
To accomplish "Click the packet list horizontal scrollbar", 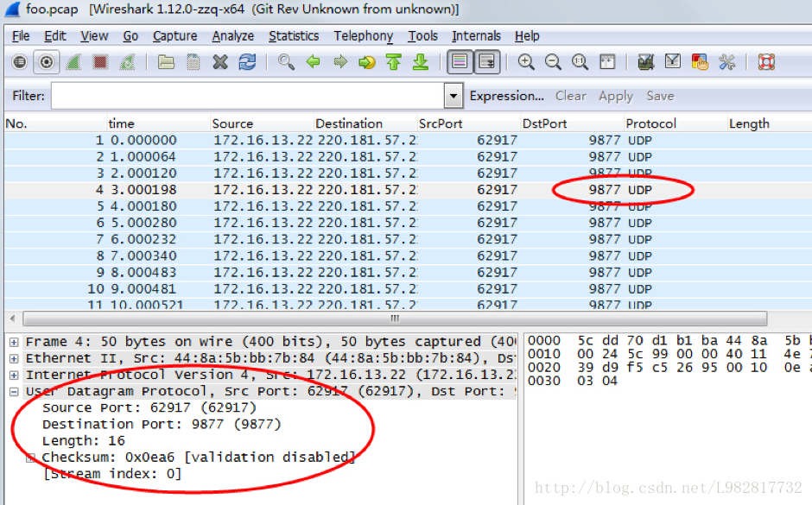I will (x=395, y=319).
